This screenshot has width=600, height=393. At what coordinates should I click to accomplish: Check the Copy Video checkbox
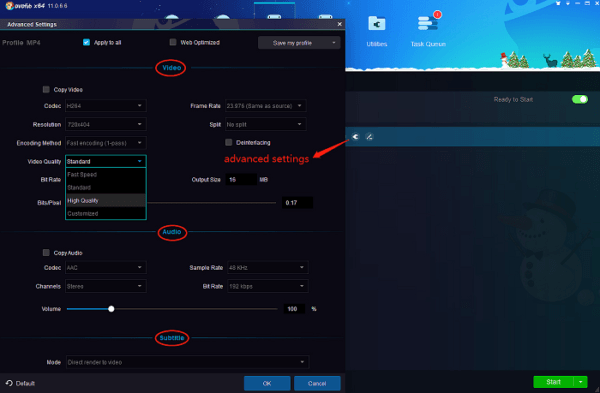(x=46, y=90)
